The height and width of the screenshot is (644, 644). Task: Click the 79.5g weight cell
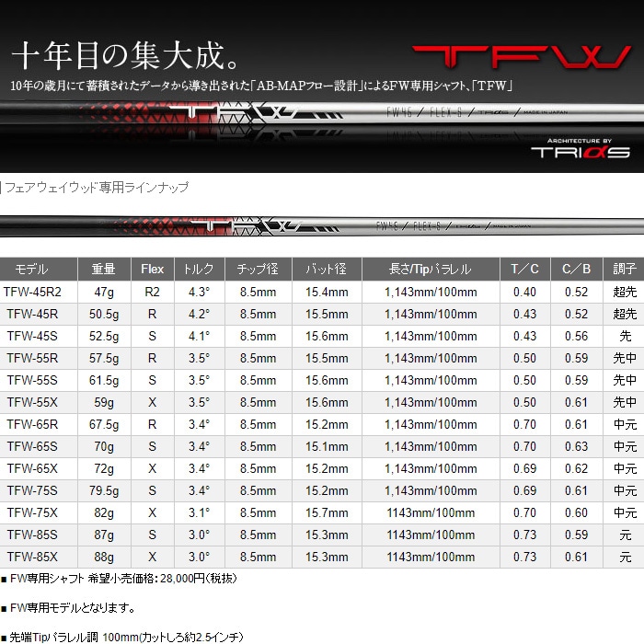(x=104, y=491)
